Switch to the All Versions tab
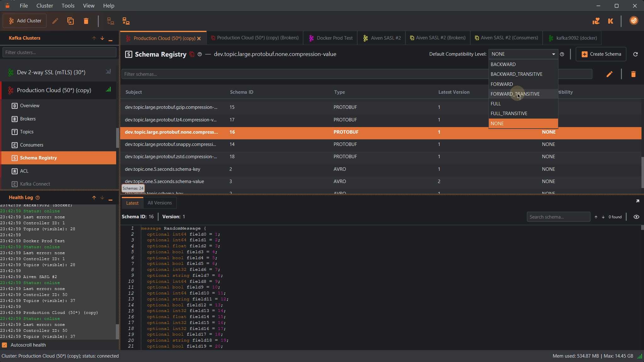This screenshot has width=644, height=362. (160, 203)
